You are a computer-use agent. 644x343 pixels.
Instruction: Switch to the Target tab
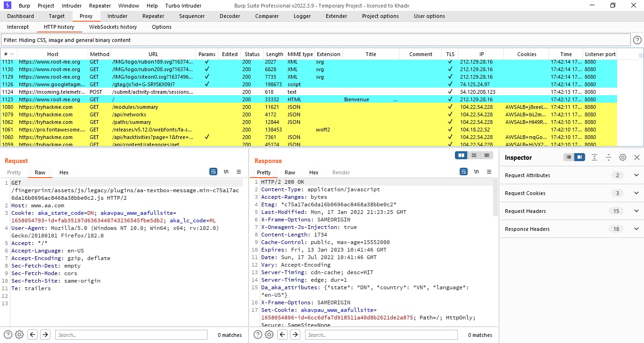point(57,16)
